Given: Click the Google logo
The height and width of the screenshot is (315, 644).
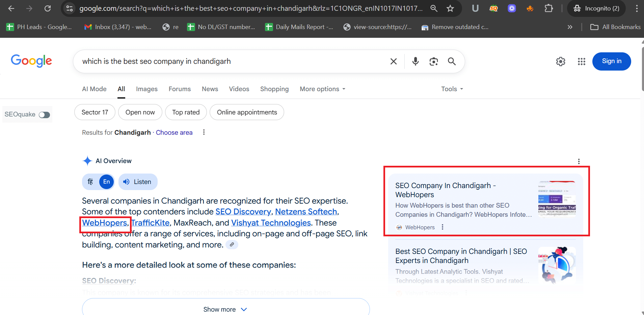Looking at the screenshot, I should click(31, 61).
